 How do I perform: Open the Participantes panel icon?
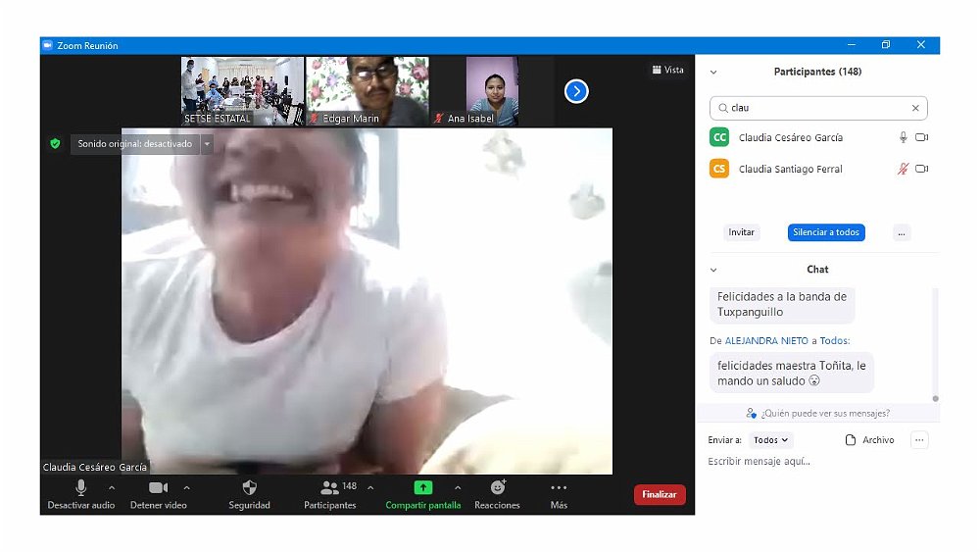click(x=329, y=487)
